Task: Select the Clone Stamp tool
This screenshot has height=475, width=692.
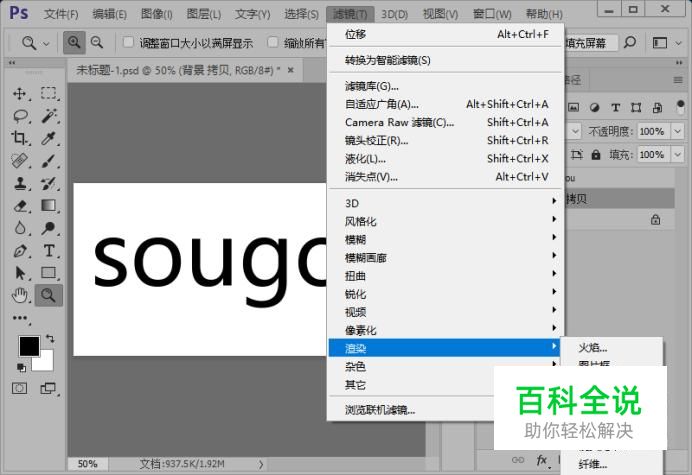Action: coord(20,183)
